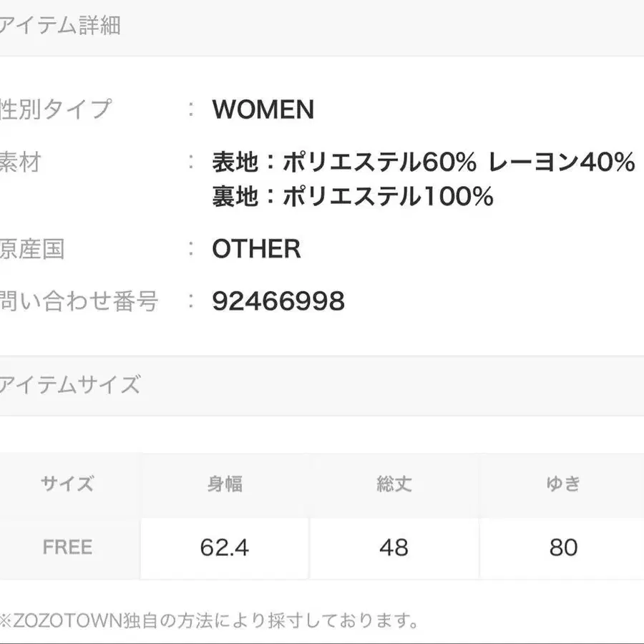Select the 原産国 label
The width and height of the screenshot is (644, 644).
[x=32, y=249]
